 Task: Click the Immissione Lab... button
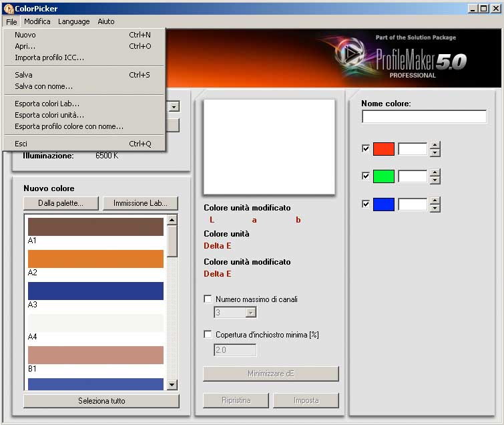[140, 203]
